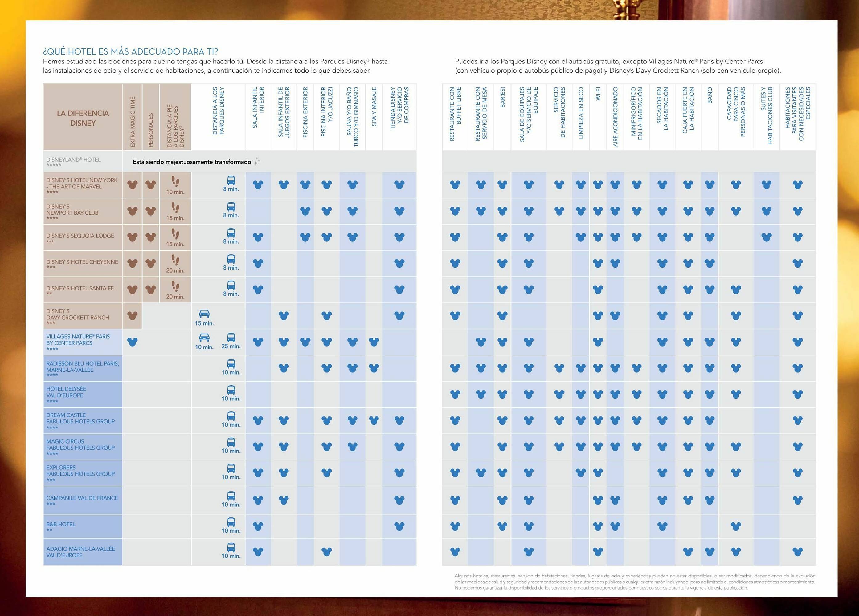This screenshot has height=616, width=859.
Task: Click the brown Extra Magic Time Mickey in the Hotel Cheyenne row
Action: point(132,263)
